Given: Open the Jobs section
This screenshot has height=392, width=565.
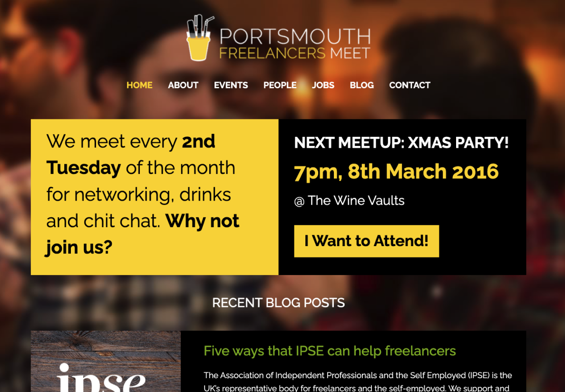Looking at the screenshot, I should pyautogui.click(x=323, y=85).
